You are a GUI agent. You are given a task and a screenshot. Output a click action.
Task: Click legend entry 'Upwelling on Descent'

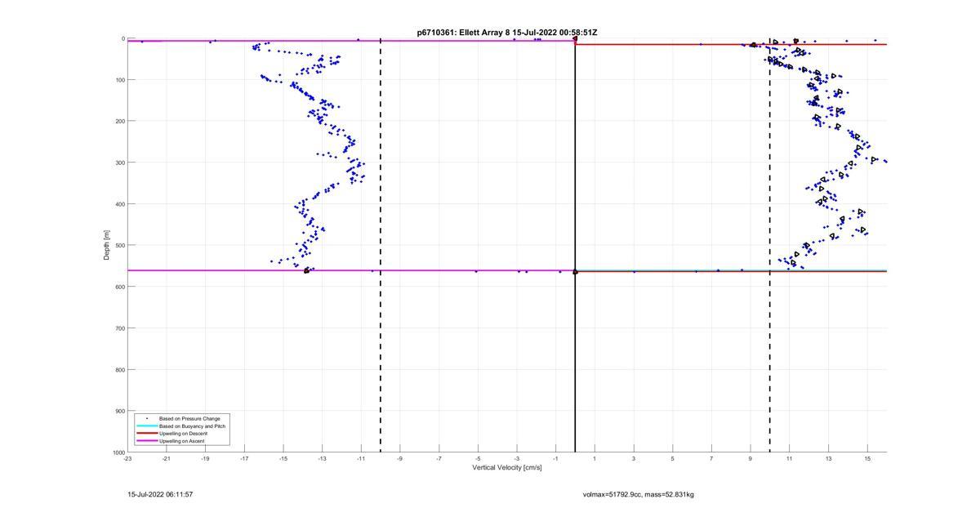click(x=183, y=434)
